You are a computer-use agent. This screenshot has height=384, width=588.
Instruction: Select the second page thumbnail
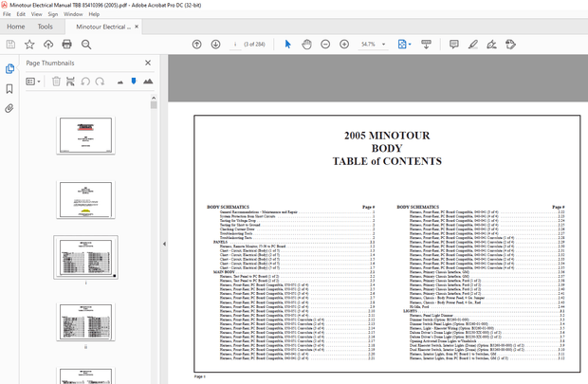(x=86, y=199)
